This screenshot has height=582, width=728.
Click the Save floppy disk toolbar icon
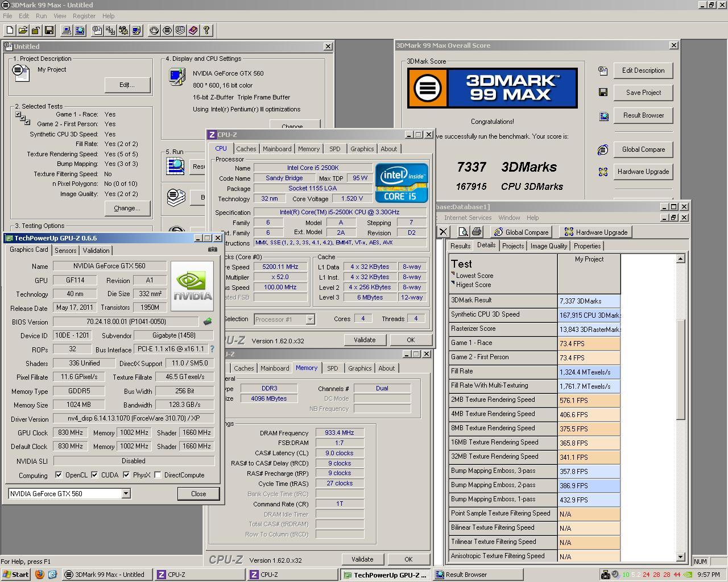tap(48, 30)
